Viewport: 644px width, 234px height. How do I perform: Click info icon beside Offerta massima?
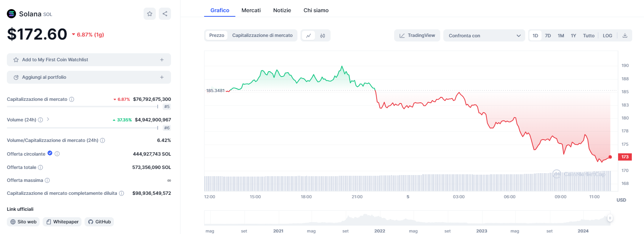point(47,180)
